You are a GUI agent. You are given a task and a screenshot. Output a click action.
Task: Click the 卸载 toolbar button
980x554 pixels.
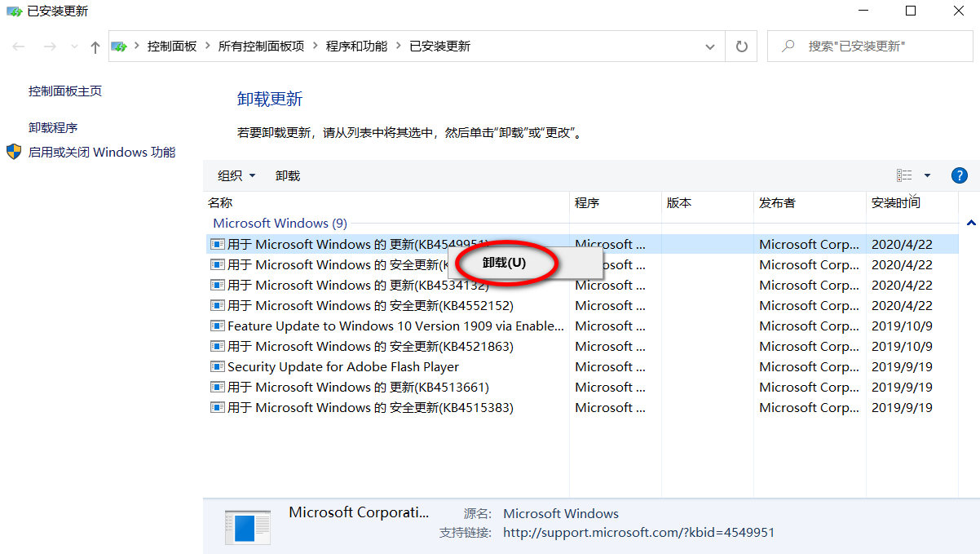pyautogui.click(x=288, y=175)
